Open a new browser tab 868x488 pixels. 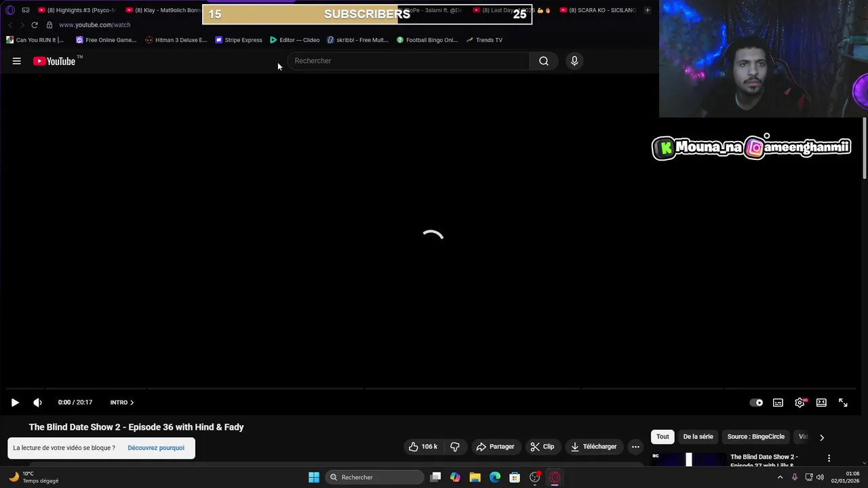click(647, 10)
